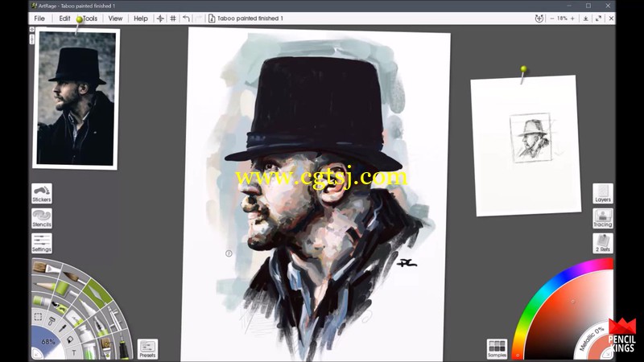This screenshot has width=644, height=362.
Task: Click the down-arrow-to-line icon in menu bar
Action: [586, 19]
